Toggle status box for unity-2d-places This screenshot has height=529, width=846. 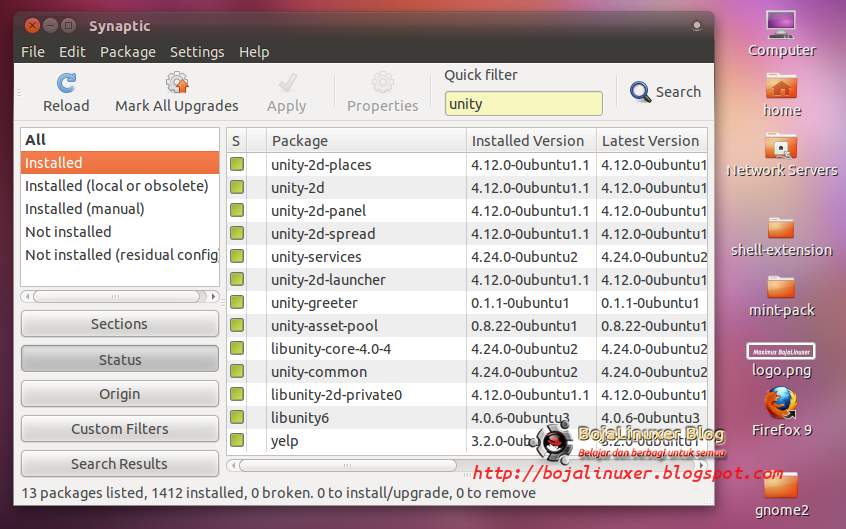click(237, 164)
